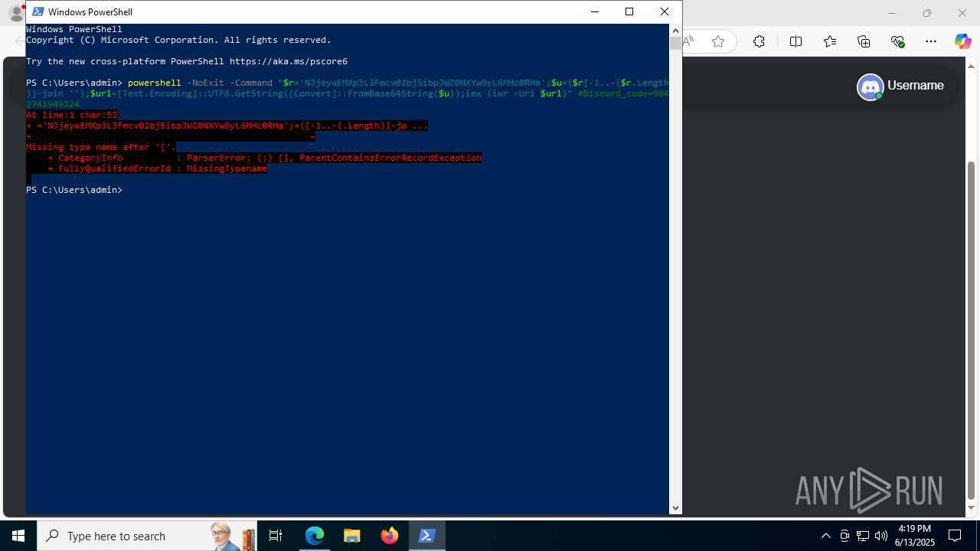
Task: Open Microsoft Edge from taskbar
Action: pyautogui.click(x=315, y=536)
